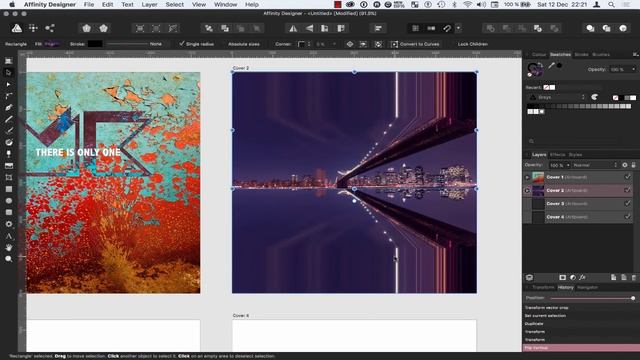Image resolution: width=640 pixels, height=360 pixels.
Task: Toggle the Single radius checkbox
Action: click(182, 44)
